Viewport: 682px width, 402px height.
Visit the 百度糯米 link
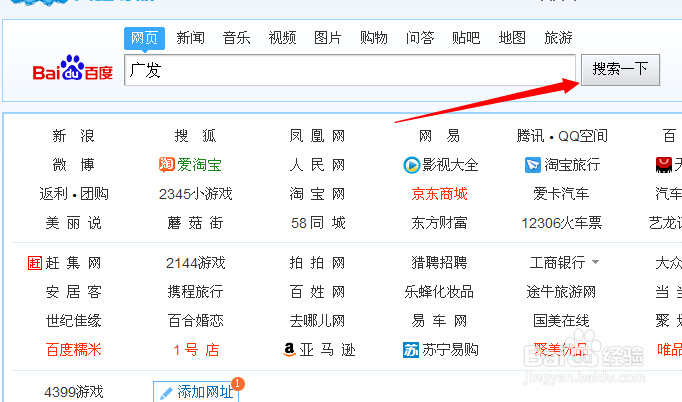(x=74, y=350)
